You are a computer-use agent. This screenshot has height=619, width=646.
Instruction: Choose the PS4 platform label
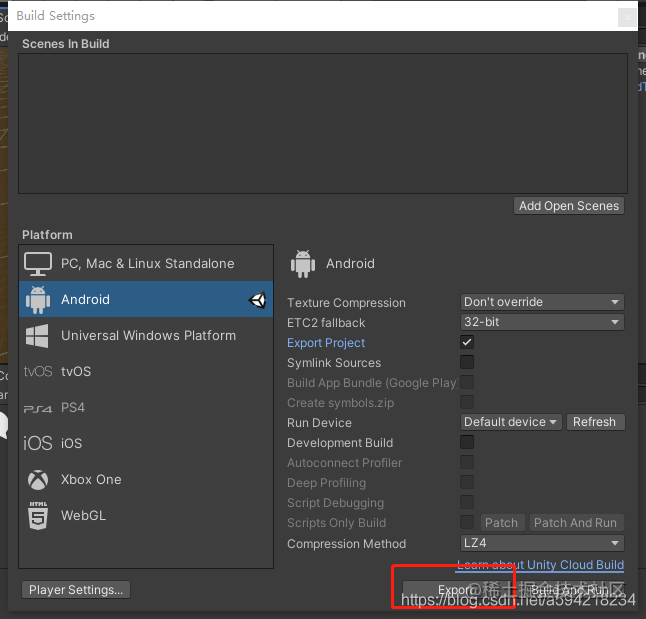[73, 408]
